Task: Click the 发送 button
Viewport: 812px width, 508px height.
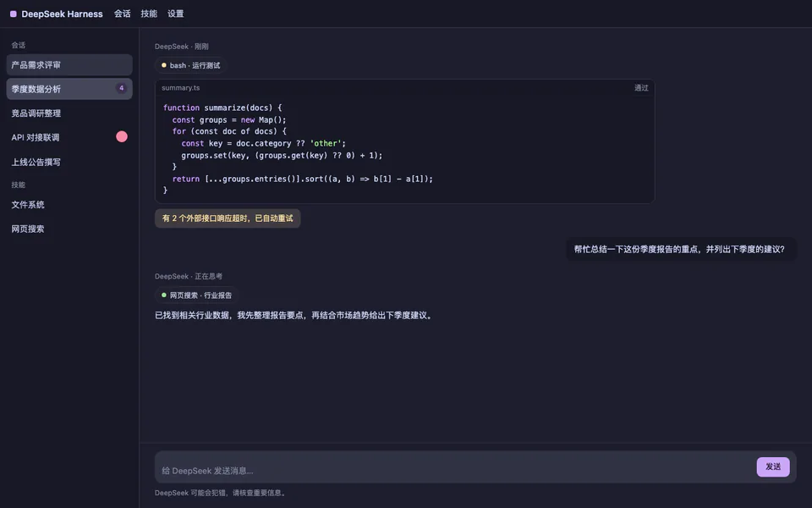Action: (x=772, y=467)
